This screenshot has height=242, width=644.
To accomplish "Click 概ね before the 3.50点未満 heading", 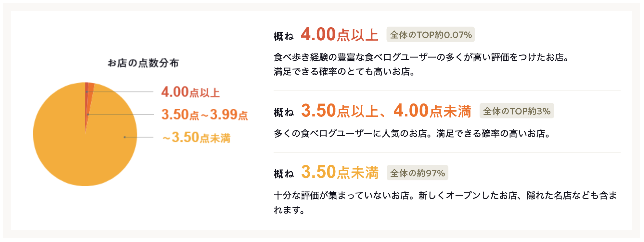I will (x=284, y=174).
